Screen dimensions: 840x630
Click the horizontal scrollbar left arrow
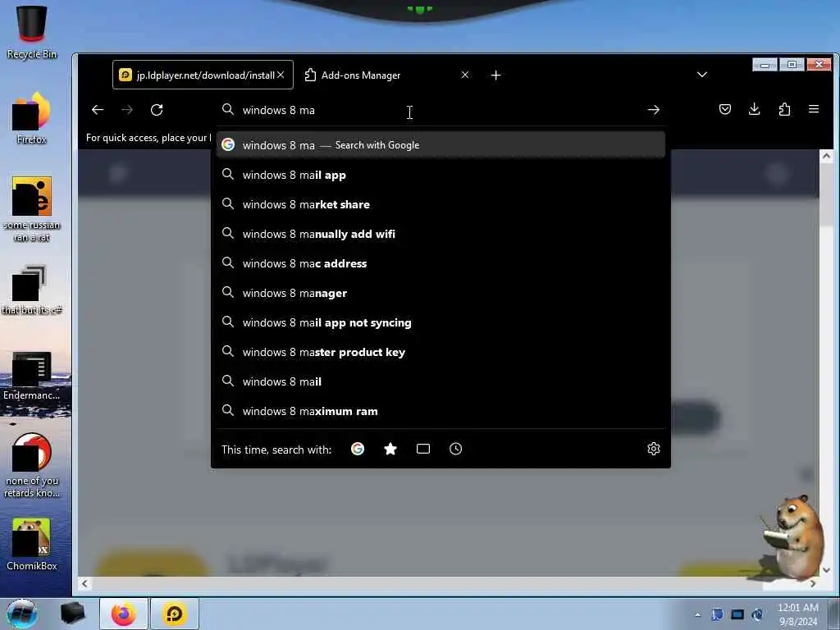pyautogui.click(x=84, y=583)
